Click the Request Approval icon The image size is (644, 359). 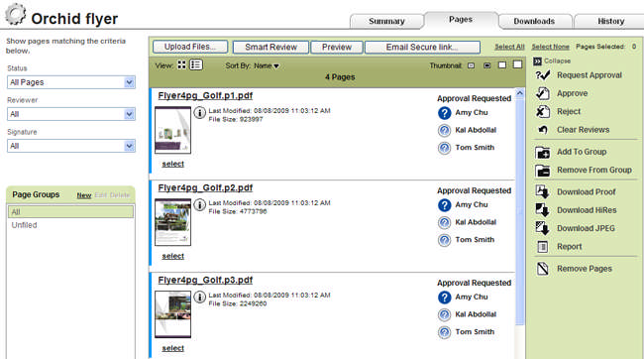point(543,75)
